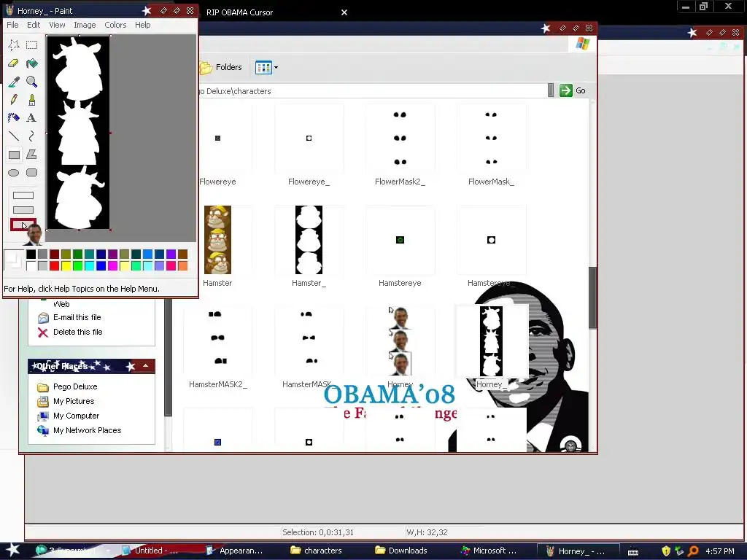Collapse the Other Places panel
Viewport: 747px width, 560px height.
146,366
